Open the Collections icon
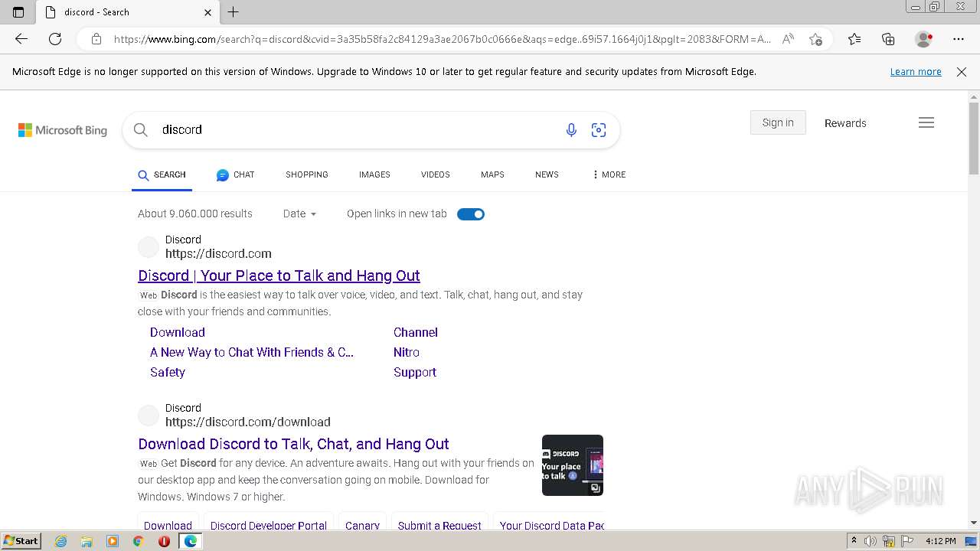This screenshot has width=980, height=551. [888, 39]
